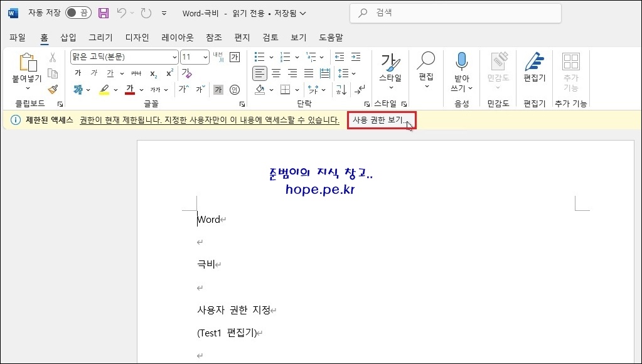Expand the highlight color dropdown arrow
Image resolution: width=642 pixels, height=364 pixels.
click(x=116, y=90)
